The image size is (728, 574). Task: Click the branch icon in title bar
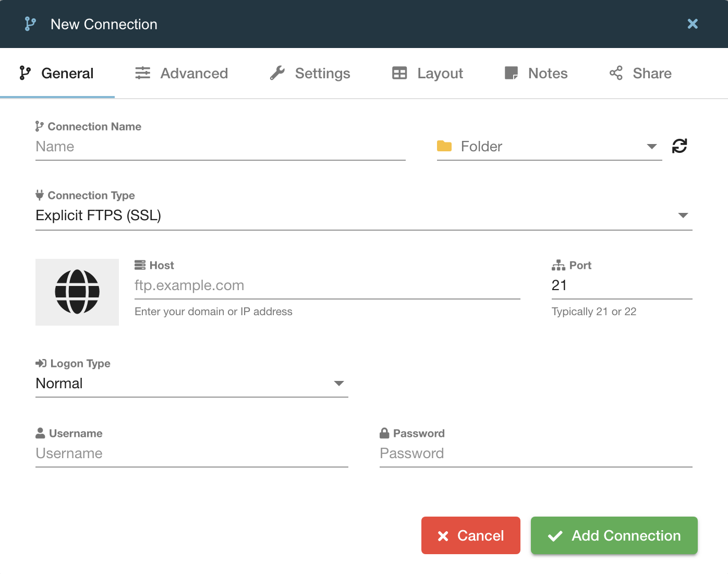tap(30, 24)
